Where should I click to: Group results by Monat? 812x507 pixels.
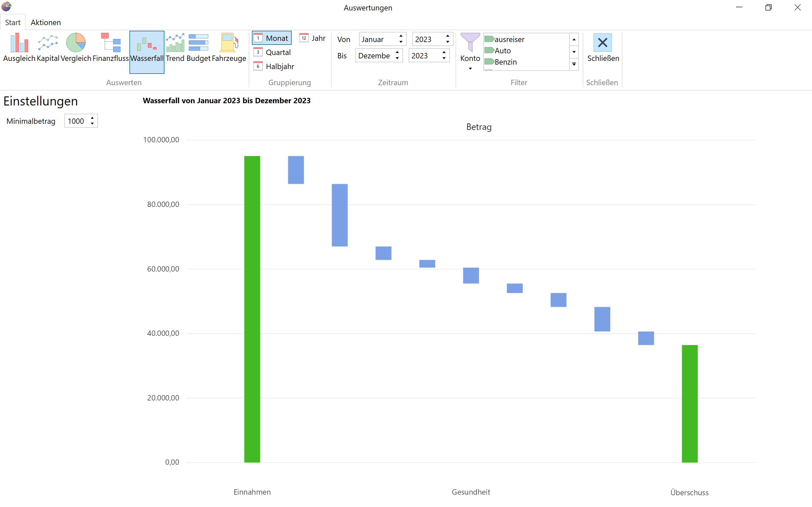(272, 38)
